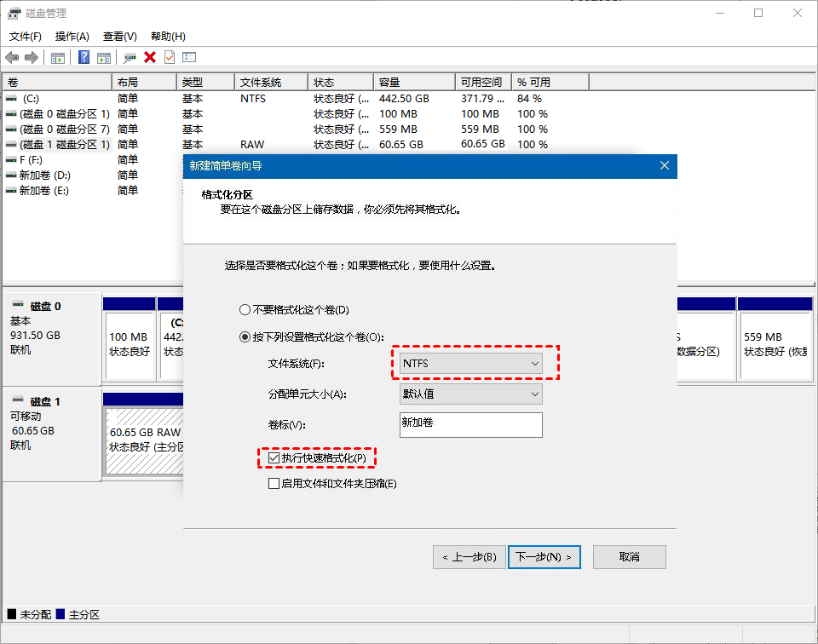Click the Forward arrow toolbar icon

click(x=32, y=57)
